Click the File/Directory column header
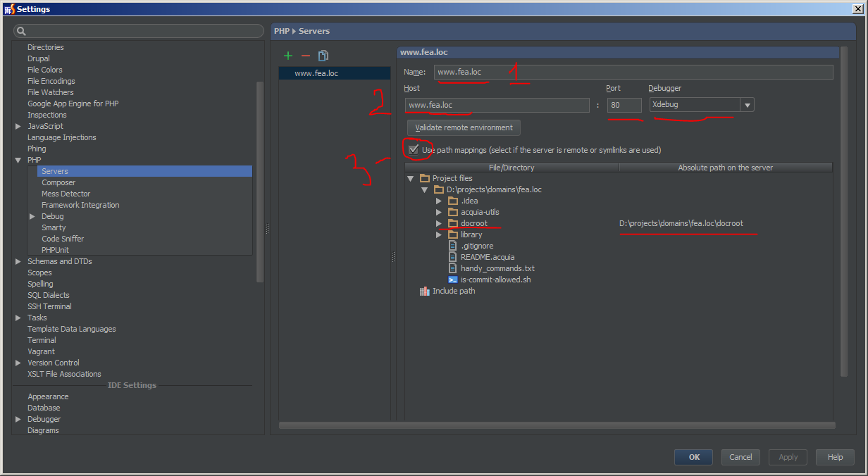The image size is (868, 476). [x=512, y=168]
